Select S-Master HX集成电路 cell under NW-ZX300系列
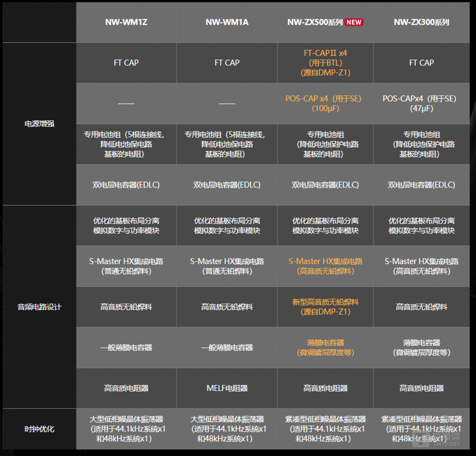476x456 pixels. coord(421,266)
